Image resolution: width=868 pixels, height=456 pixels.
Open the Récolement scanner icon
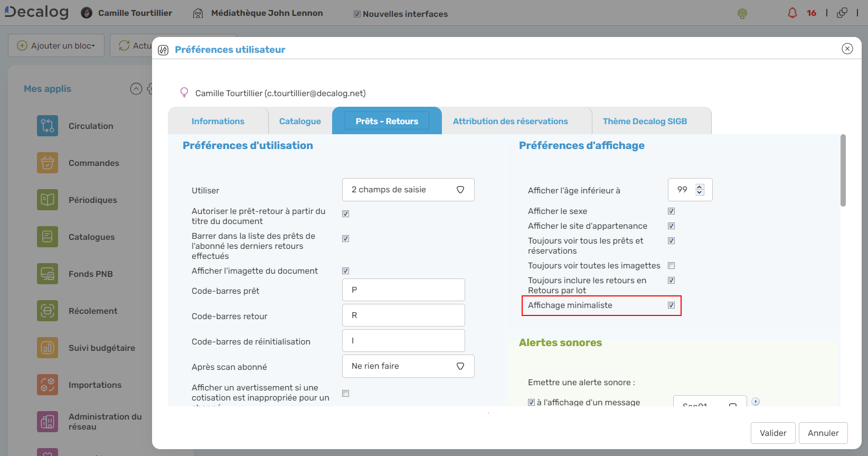click(x=48, y=311)
